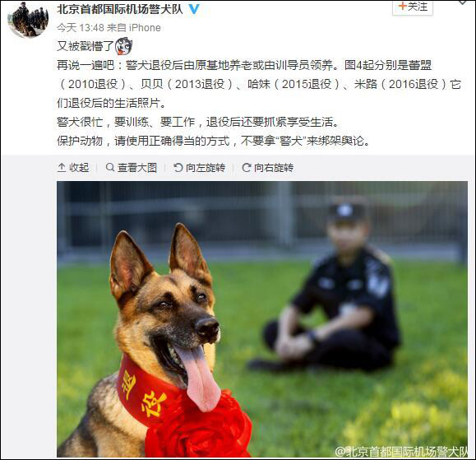Click the magnifier icon for 查看大图
The width and height of the screenshot is (476, 460).
[x=110, y=167]
